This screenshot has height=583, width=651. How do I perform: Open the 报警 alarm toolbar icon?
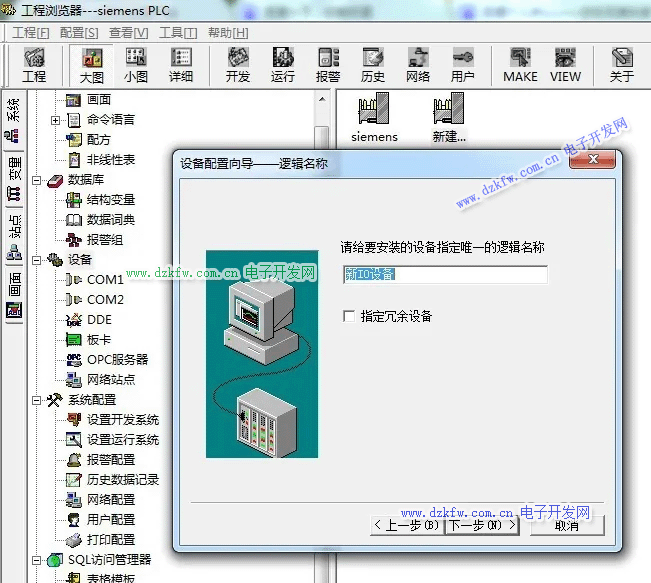pyautogui.click(x=328, y=66)
